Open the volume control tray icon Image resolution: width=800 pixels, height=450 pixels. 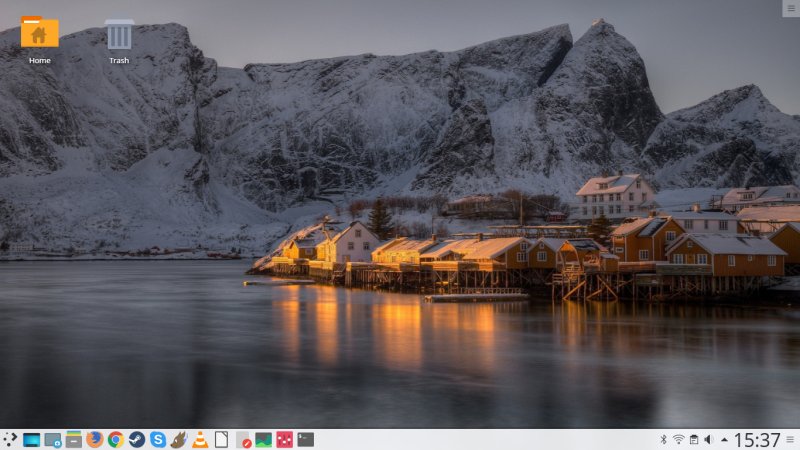tap(708, 439)
